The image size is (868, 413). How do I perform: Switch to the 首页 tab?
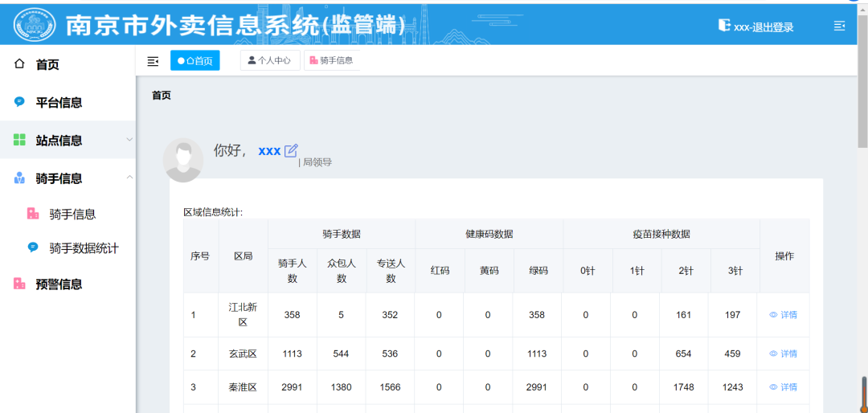point(194,60)
